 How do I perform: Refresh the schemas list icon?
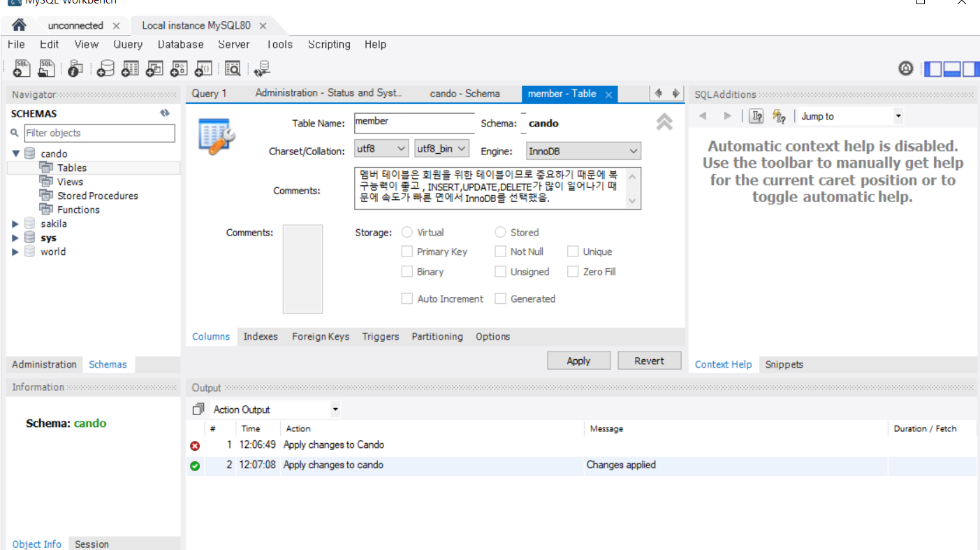(x=165, y=113)
